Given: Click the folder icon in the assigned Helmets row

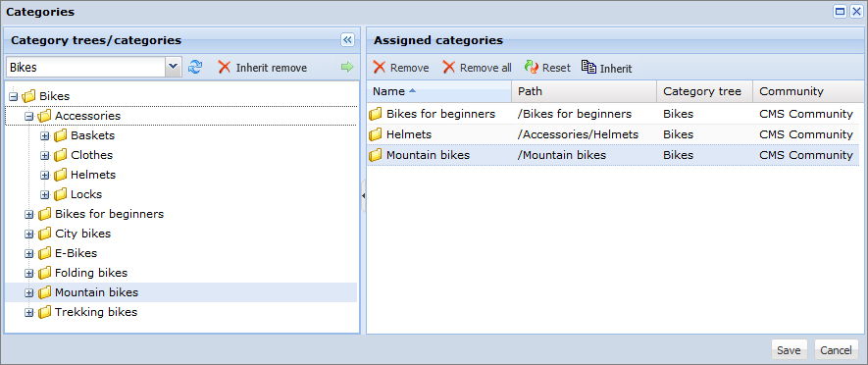Looking at the screenshot, I should 376,134.
